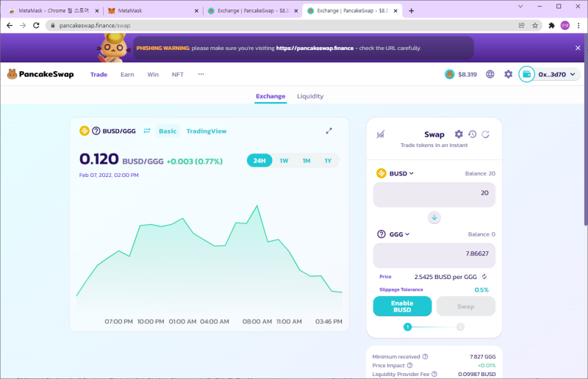The width and height of the screenshot is (588, 379).
Task: Open the Win menu
Action: (153, 74)
